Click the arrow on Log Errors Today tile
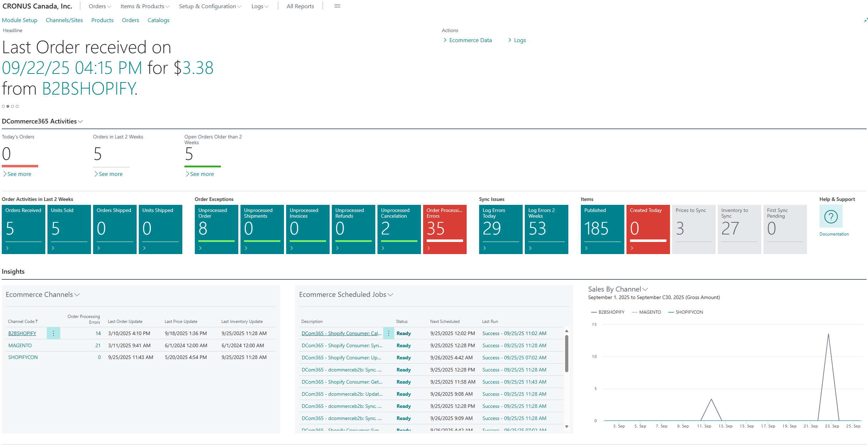This screenshot has height=445, width=868. point(485,248)
